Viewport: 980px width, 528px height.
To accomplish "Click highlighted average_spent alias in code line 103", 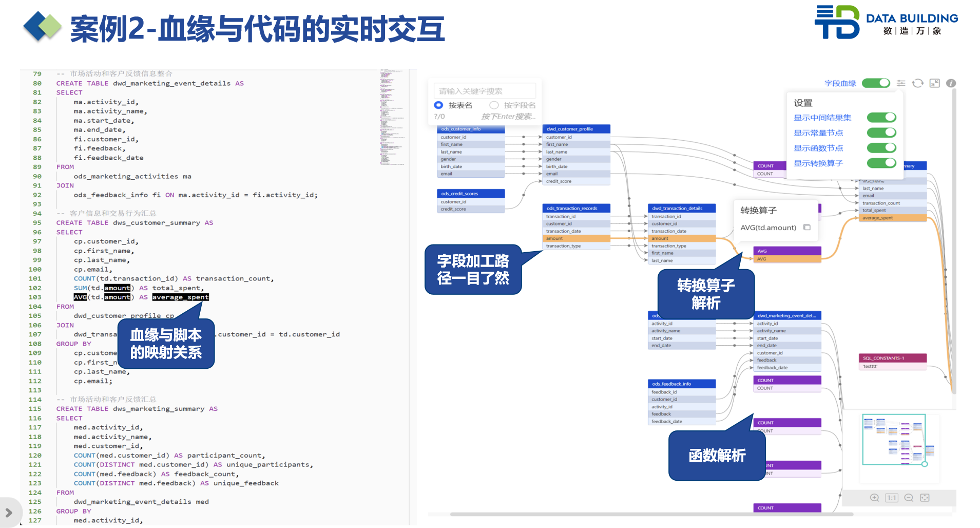I will (x=181, y=297).
